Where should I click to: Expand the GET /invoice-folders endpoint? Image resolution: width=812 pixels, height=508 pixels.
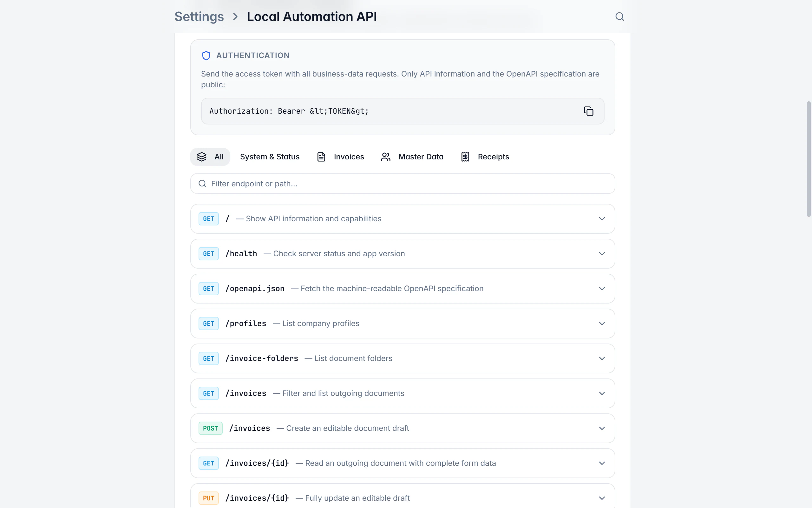coord(403,358)
